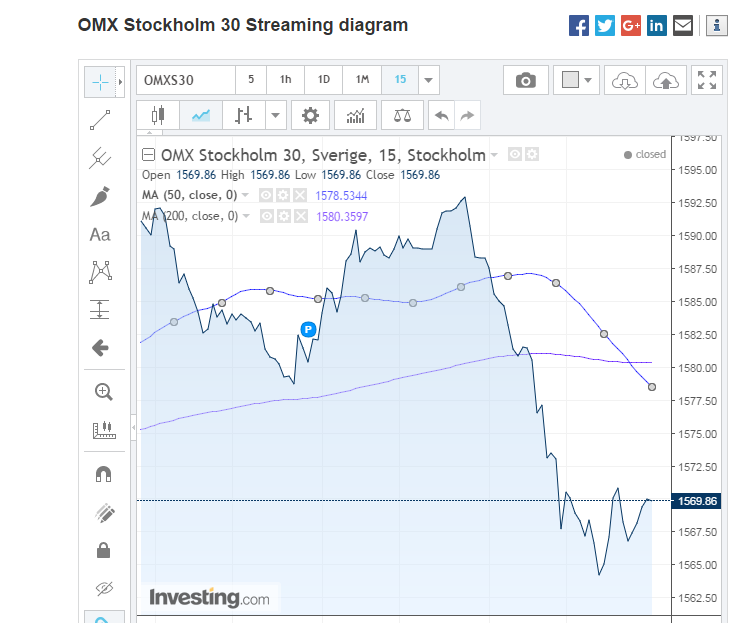The image size is (740, 623).
Task: Click the closed market status indicator
Action: 645,154
